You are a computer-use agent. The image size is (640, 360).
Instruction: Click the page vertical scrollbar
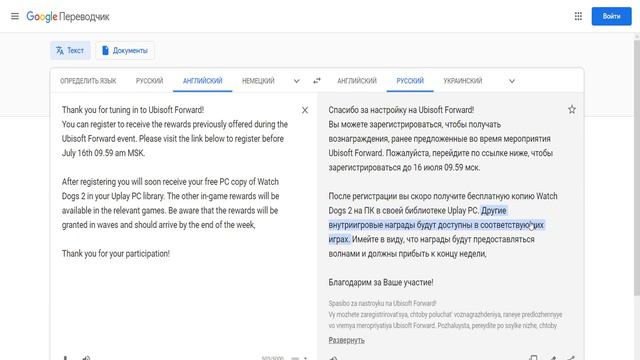(x=636, y=165)
